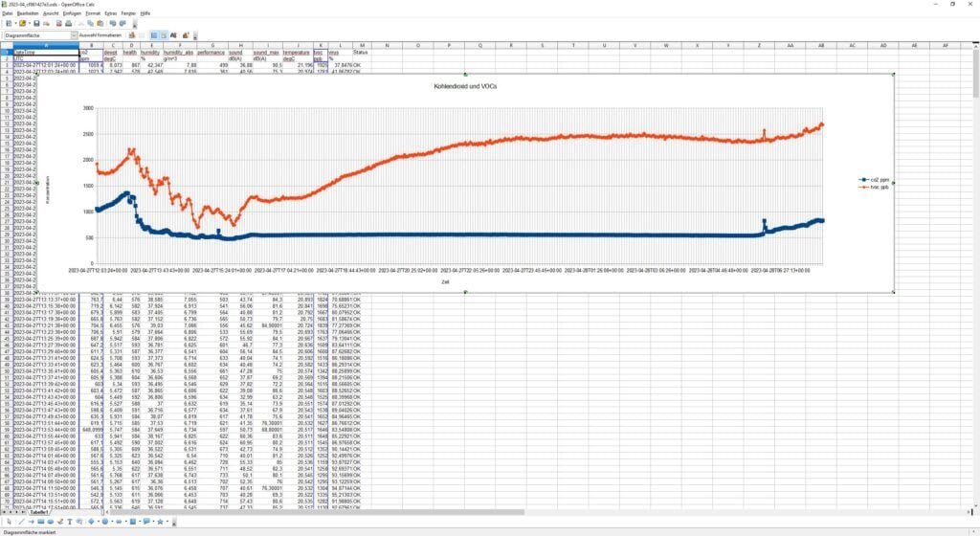Expand the flowchart shapes dropdown arrow

[x=140, y=522]
